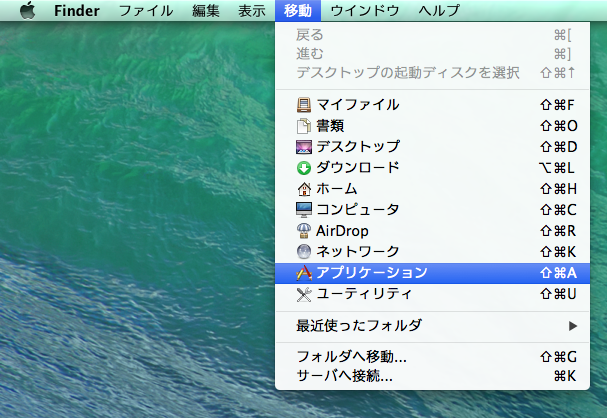Click the green ダウンロード arrow icon
Viewport: 607px width, 418px height.
click(304, 168)
